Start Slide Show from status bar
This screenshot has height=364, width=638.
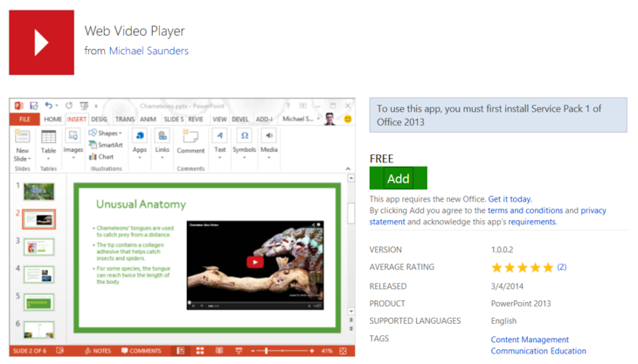(239, 351)
